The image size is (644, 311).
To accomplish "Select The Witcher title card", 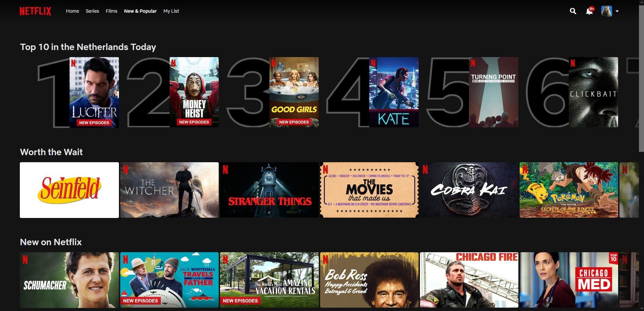I will coord(169,190).
